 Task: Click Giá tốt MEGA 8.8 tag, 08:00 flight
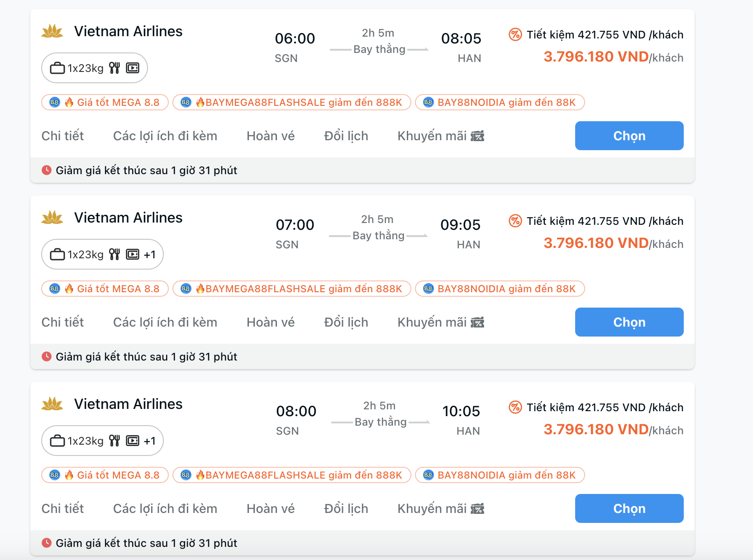(105, 475)
